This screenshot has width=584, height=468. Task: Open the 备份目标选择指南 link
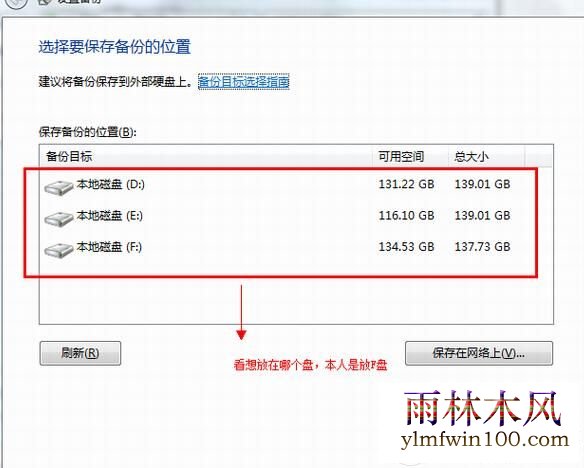[x=244, y=82]
